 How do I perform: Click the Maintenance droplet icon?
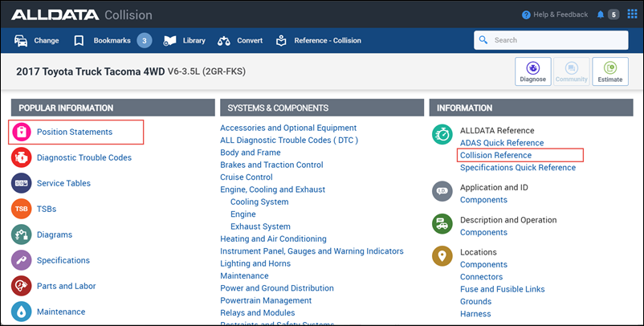(x=22, y=312)
